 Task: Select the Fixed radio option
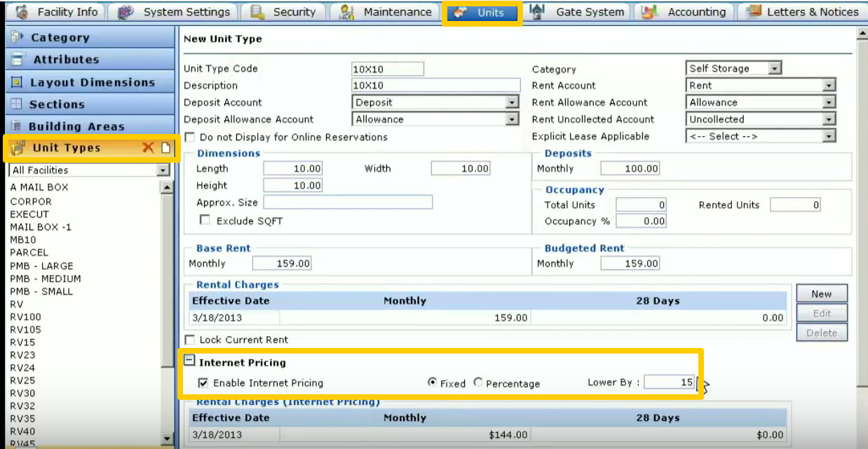(x=432, y=382)
